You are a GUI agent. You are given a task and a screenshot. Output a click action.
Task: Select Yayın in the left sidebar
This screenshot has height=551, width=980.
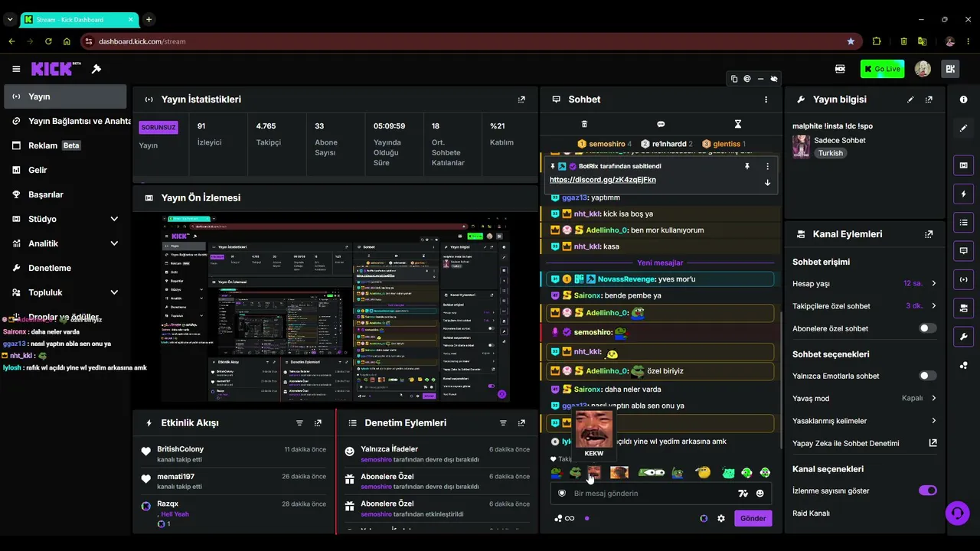click(65, 96)
